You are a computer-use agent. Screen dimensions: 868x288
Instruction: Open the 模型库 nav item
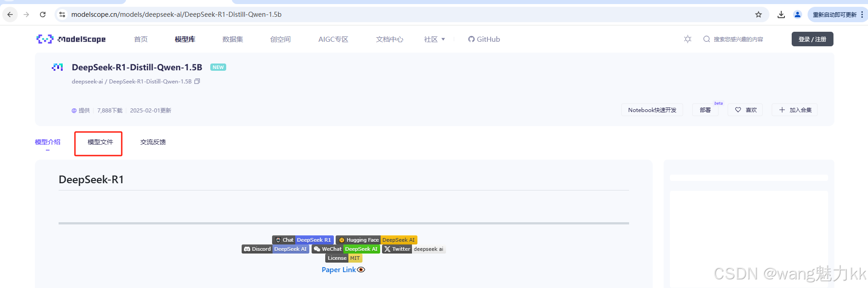pyautogui.click(x=185, y=39)
